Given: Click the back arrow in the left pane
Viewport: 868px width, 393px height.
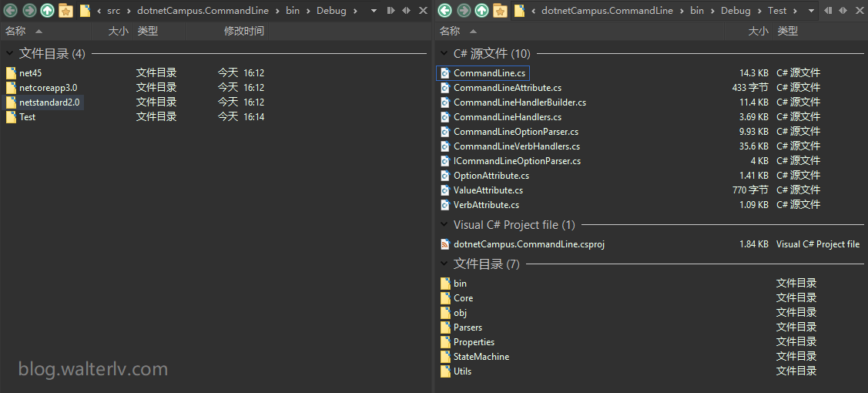Looking at the screenshot, I should click(11, 11).
